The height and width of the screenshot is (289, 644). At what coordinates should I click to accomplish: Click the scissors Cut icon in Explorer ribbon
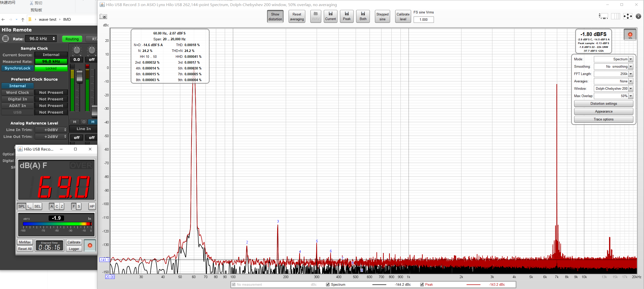pyautogui.click(x=32, y=3)
